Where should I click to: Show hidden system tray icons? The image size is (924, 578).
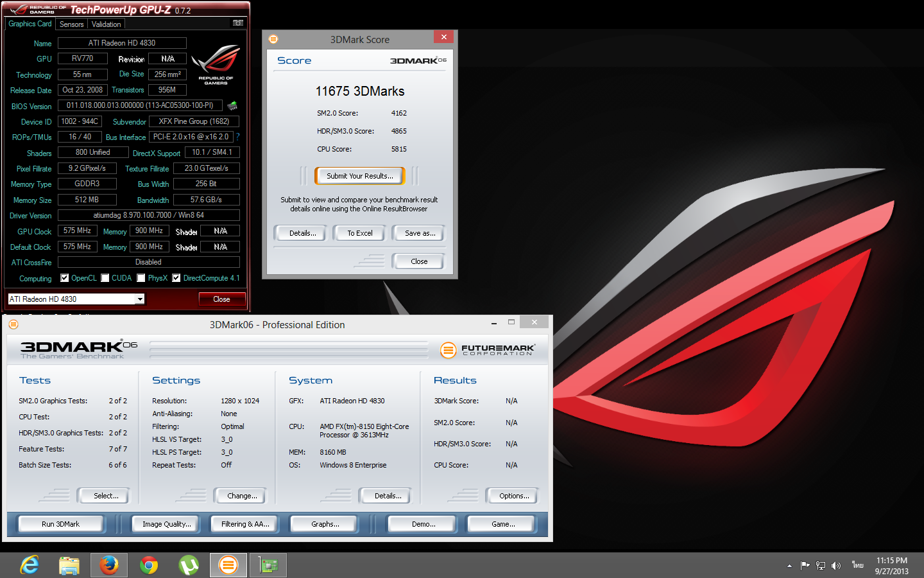(789, 566)
